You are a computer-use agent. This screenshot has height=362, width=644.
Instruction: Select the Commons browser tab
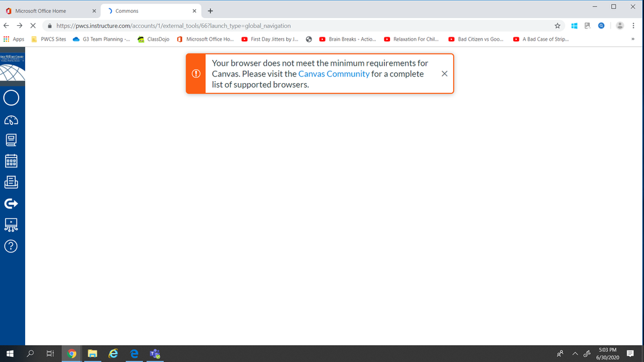click(x=151, y=11)
